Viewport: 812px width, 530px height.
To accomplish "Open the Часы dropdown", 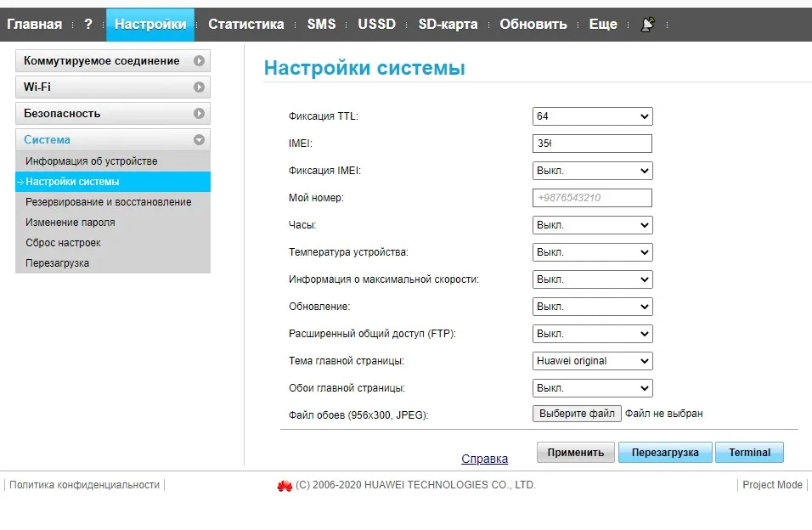I will coord(592,225).
